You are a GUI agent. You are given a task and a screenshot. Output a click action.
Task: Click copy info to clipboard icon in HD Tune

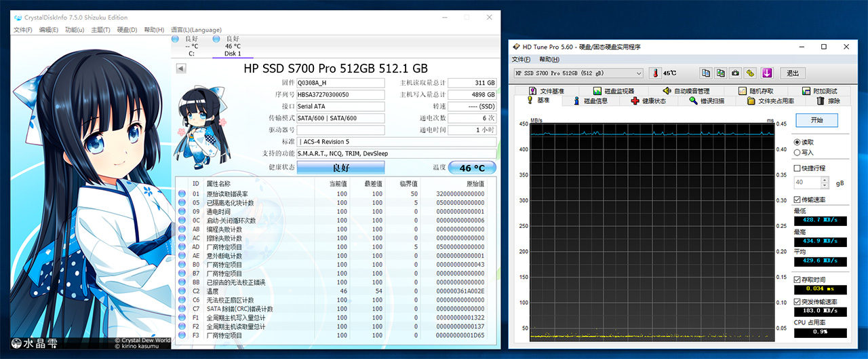click(706, 73)
